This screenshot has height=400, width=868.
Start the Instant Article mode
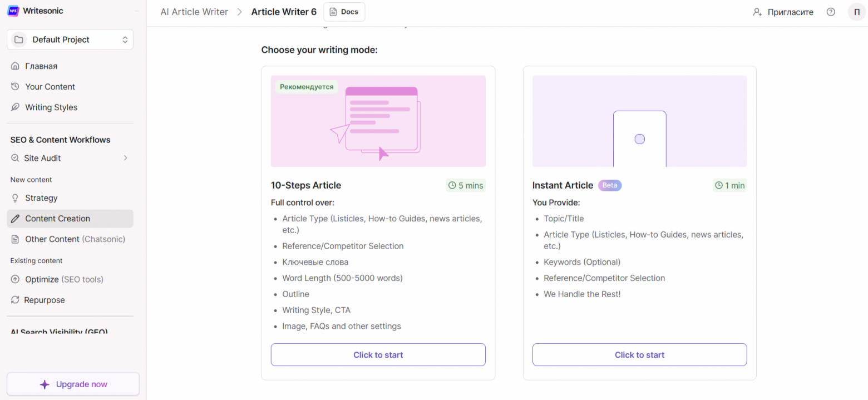pyautogui.click(x=639, y=354)
